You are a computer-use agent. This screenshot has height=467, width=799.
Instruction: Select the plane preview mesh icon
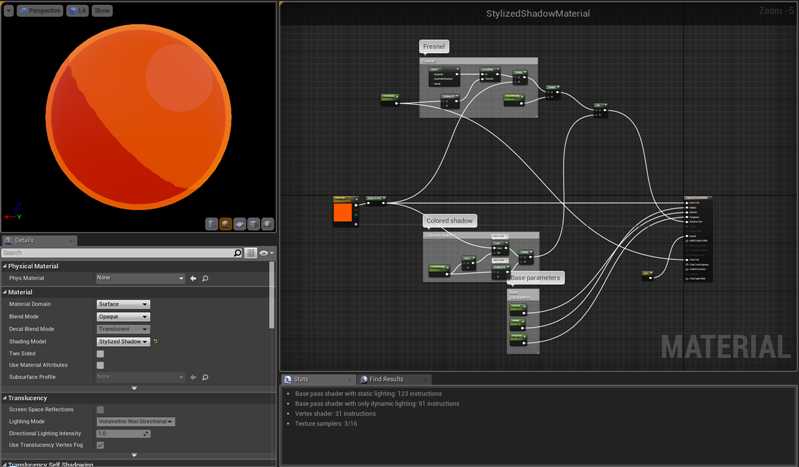coord(239,224)
